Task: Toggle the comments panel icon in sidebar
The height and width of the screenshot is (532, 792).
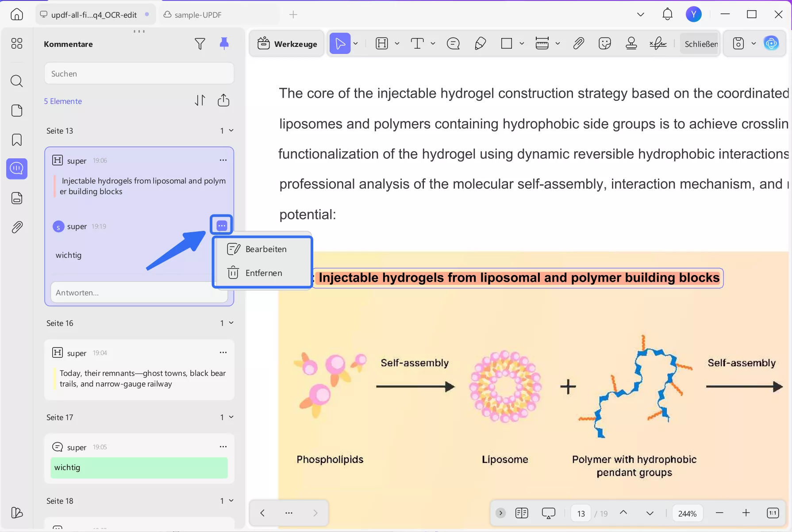Action: 17,168
